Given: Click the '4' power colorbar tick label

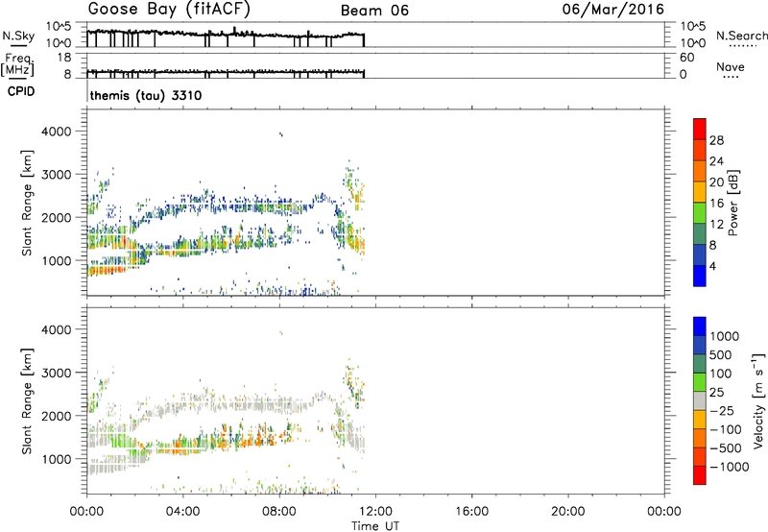Looking at the screenshot, I should coord(713,266).
